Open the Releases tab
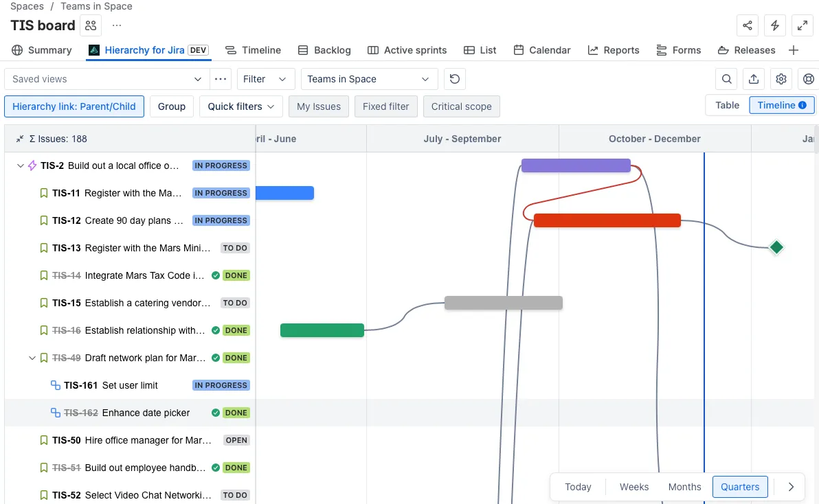819x504 pixels. coord(746,50)
